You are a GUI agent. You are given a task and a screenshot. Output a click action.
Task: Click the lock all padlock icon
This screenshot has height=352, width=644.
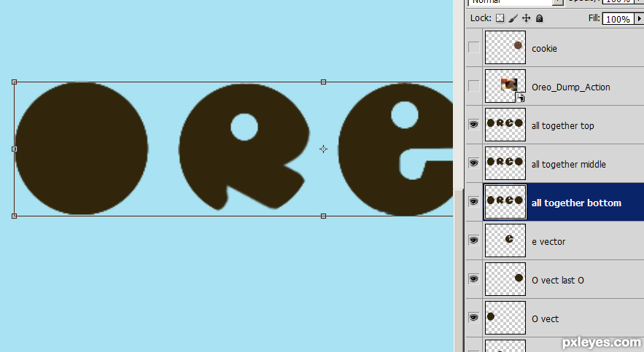(x=539, y=18)
